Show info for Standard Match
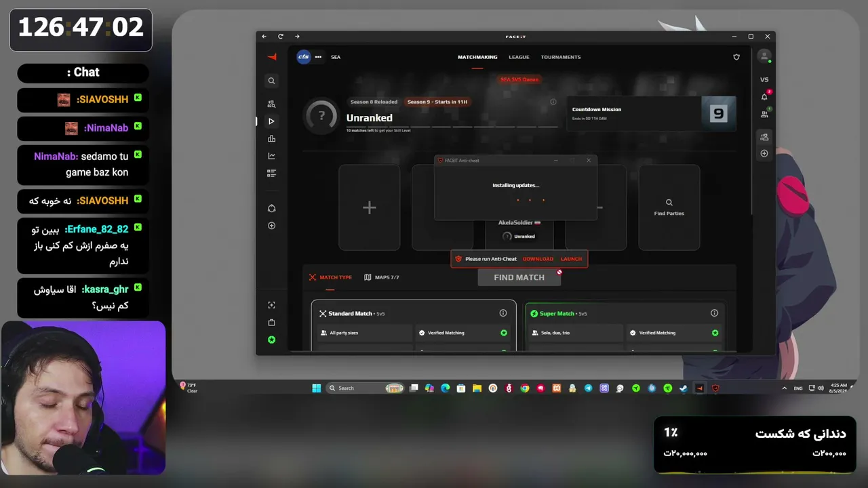Screen dimensions: 868x488 (503, 313)
